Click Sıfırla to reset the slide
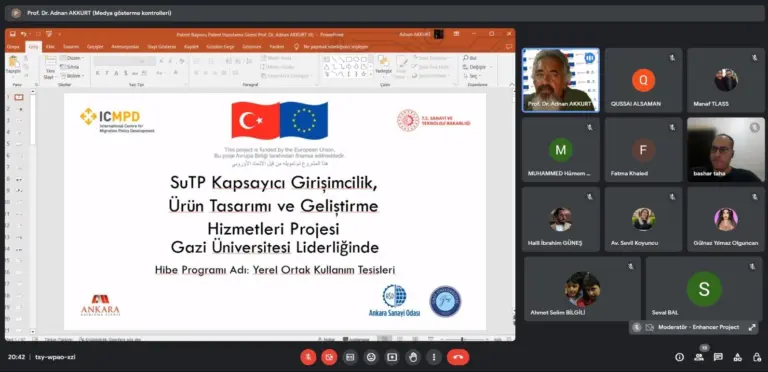 click(x=70, y=67)
